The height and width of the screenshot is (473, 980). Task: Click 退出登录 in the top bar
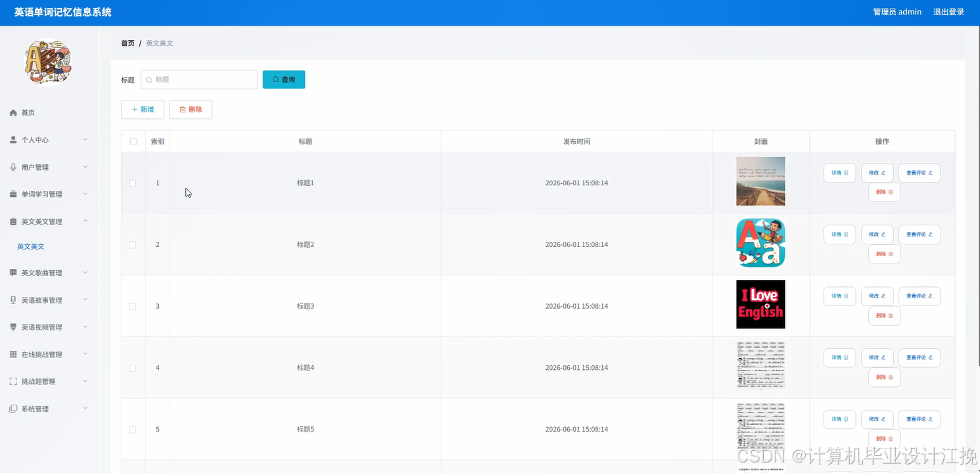click(x=948, y=12)
